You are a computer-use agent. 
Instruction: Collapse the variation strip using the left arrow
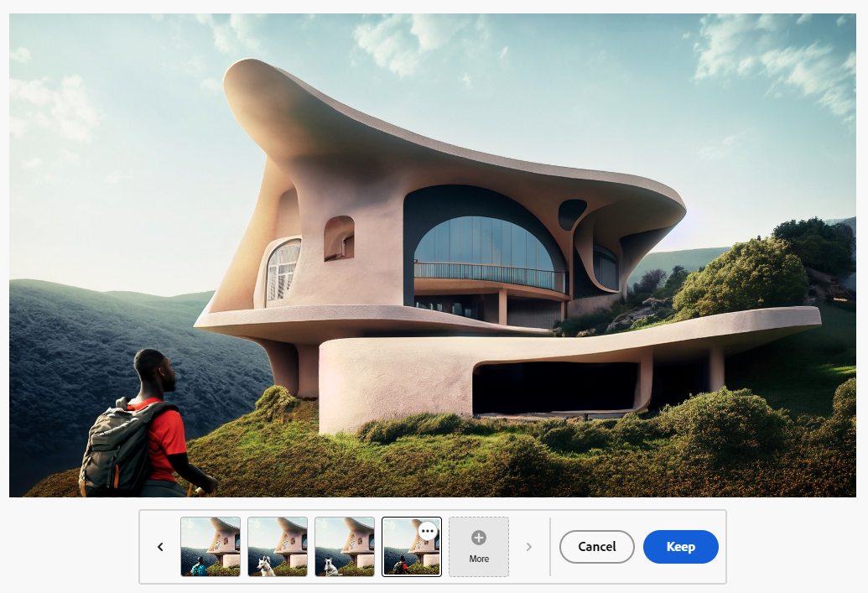click(159, 547)
